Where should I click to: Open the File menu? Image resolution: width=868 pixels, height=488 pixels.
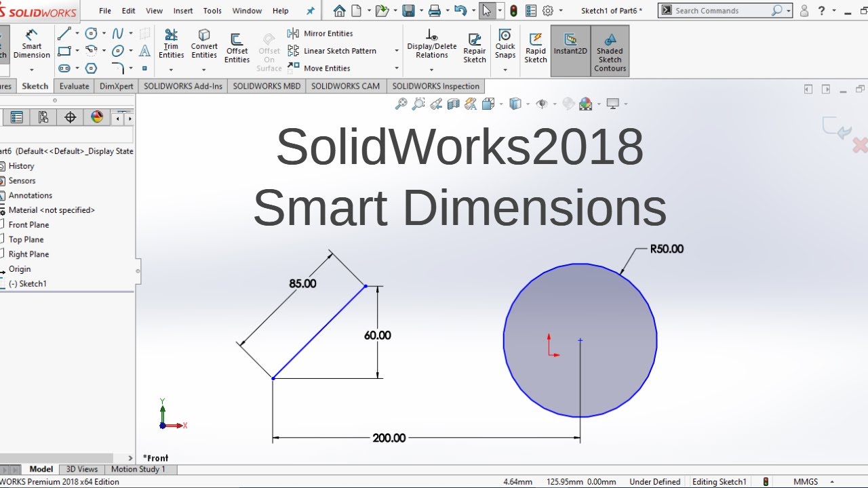click(105, 11)
